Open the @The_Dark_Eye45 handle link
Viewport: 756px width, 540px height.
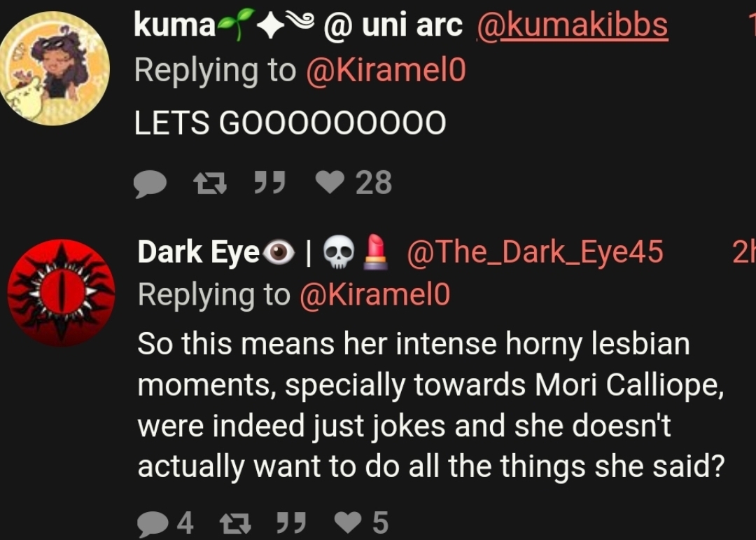[535, 252]
